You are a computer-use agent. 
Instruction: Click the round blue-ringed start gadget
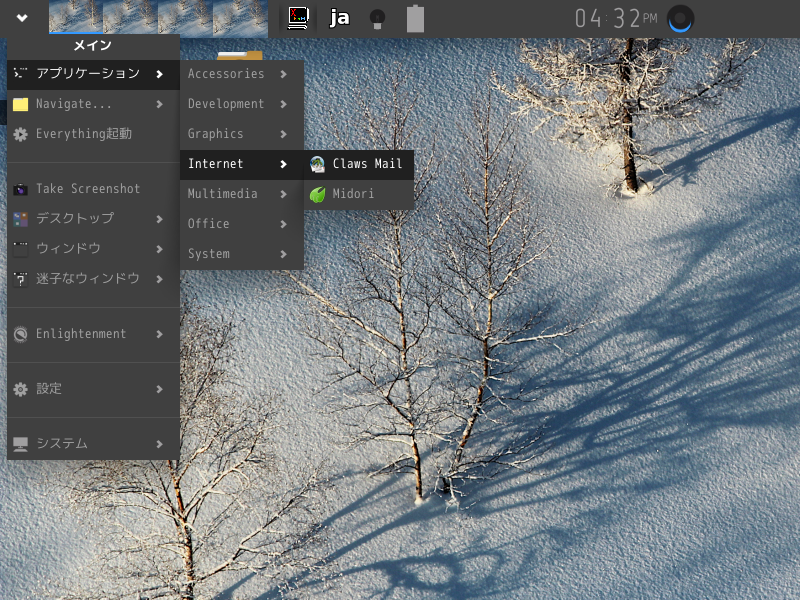click(x=680, y=19)
